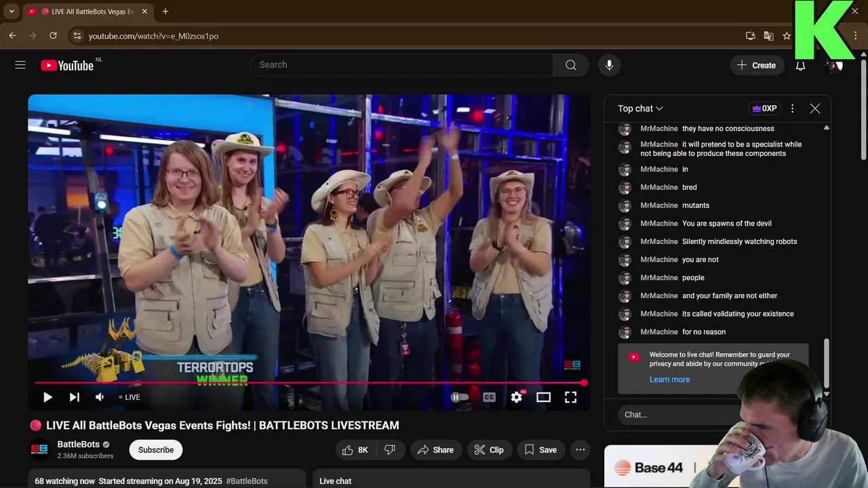This screenshot has width=868, height=488.
Task: Bookmark this page with star icon
Action: point(787,36)
